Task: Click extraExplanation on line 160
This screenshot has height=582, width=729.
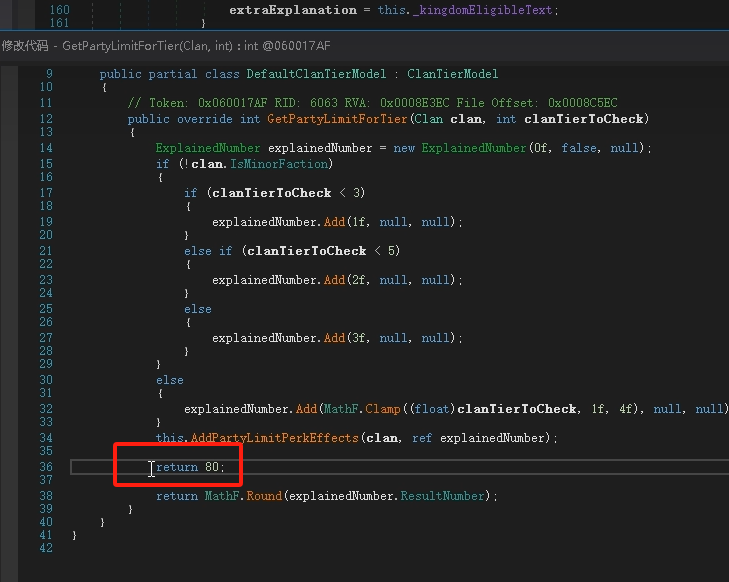Action: coord(293,10)
